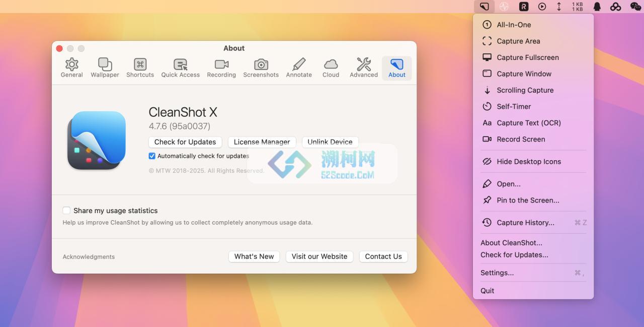The height and width of the screenshot is (327, 644).
Task: Choose Quit from the CleanShot menu
Action: (x=533, y=291)
